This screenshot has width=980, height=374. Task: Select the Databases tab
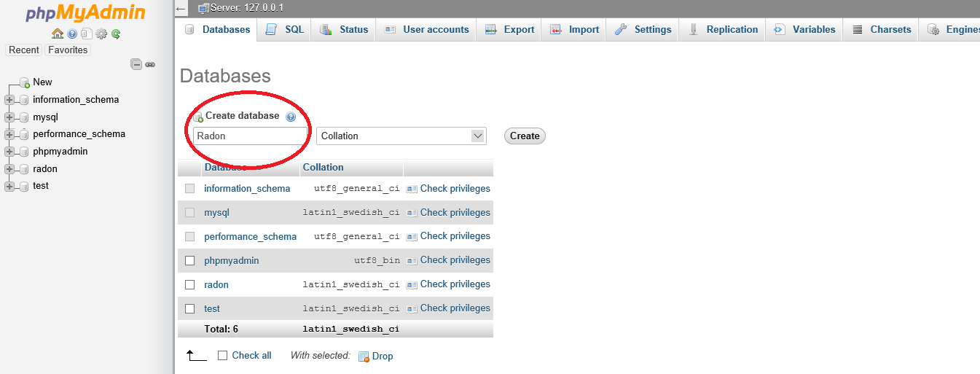pos(217,30)
